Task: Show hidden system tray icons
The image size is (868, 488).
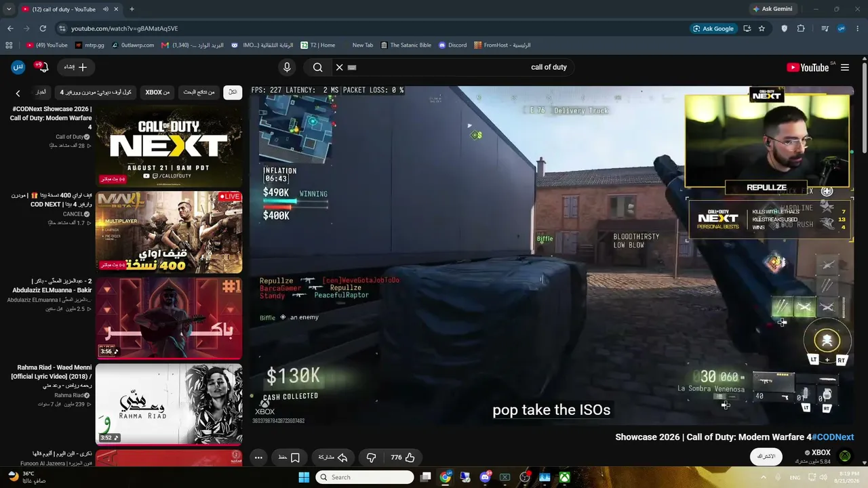Action: pos(764,477)
